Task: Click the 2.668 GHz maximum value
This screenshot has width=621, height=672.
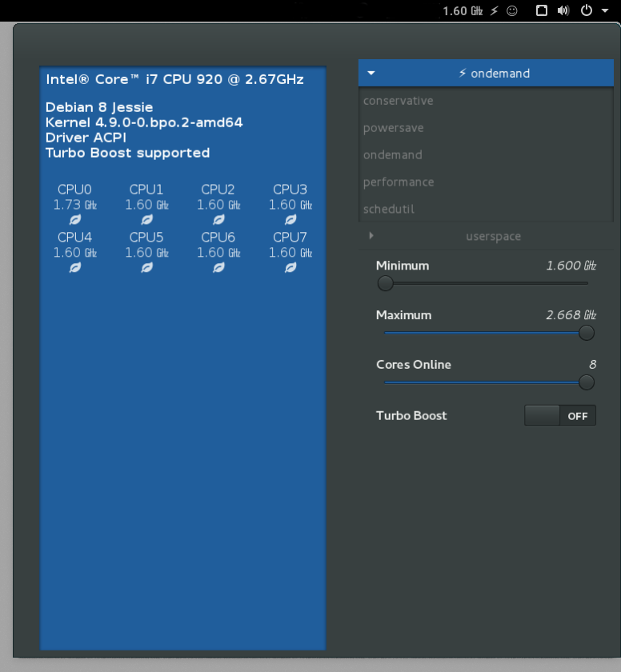Action: pyautogui.click(x=571, y=315)
